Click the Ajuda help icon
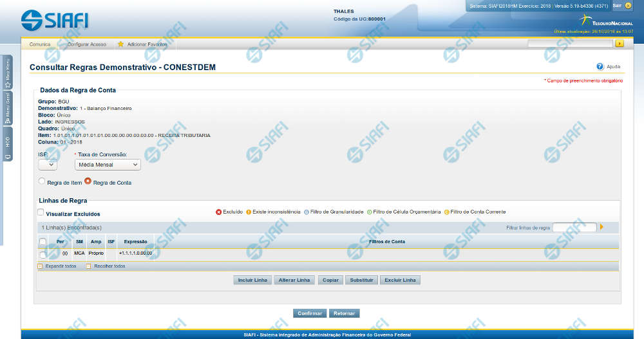The width and height of the screenshot is (644, 339). coord(600,66)
